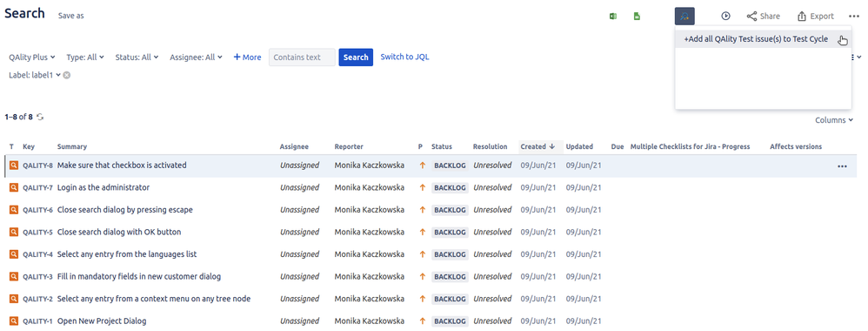The width and height of the screenshot is (868, 331).
Task: Click priority arrow icon in QALITY-1 row
Action: 423,321
